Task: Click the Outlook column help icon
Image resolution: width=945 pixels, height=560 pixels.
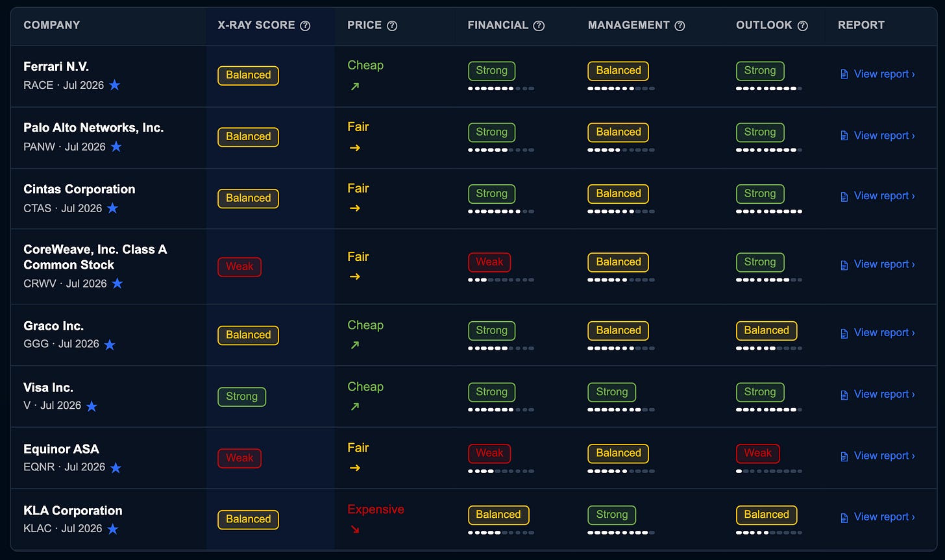Action: [802, 26]
